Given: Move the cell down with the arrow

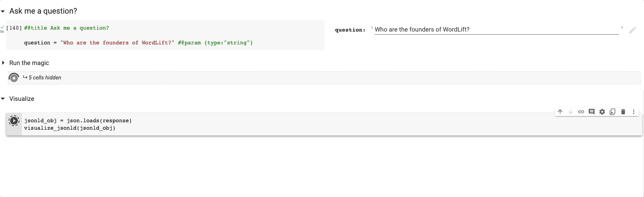Looking at the screenshot, I should pos(570,112).
